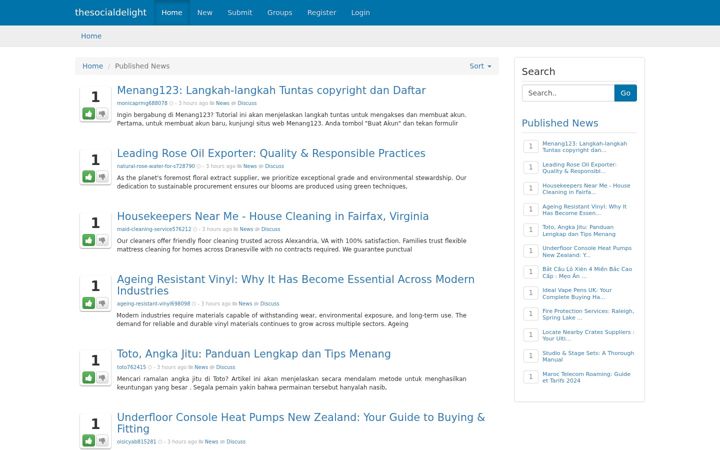Open author profile toto762415
This screenshot has width=720, height=450.
point(131,367)
